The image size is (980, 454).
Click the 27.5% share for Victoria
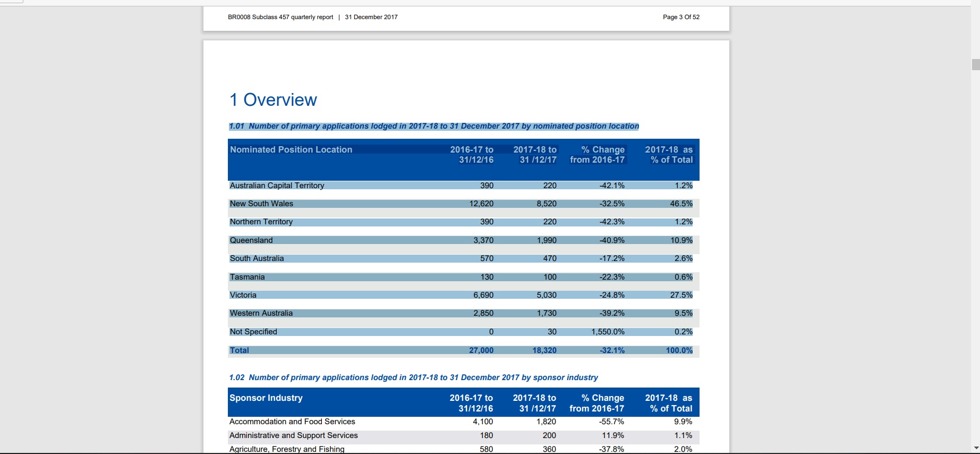click(681, 295)
